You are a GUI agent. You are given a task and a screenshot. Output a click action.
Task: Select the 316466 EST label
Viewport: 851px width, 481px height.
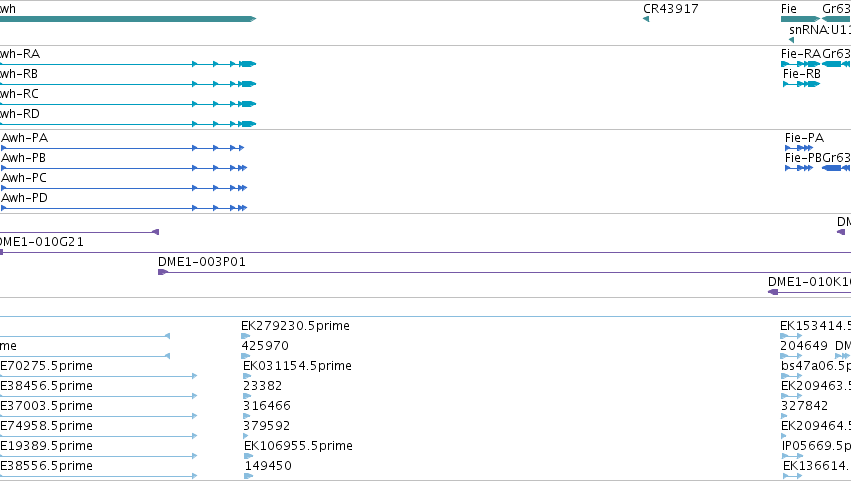266,406
